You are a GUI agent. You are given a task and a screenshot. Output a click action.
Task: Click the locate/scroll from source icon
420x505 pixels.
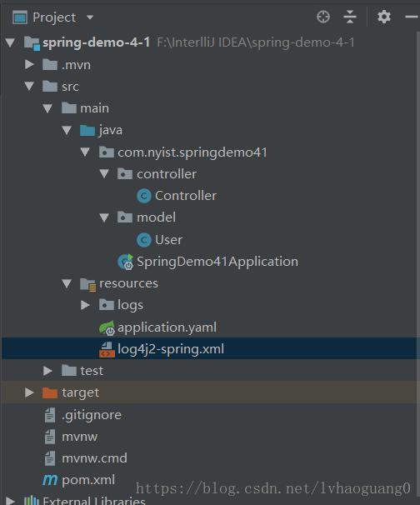[x=323, y=17]
